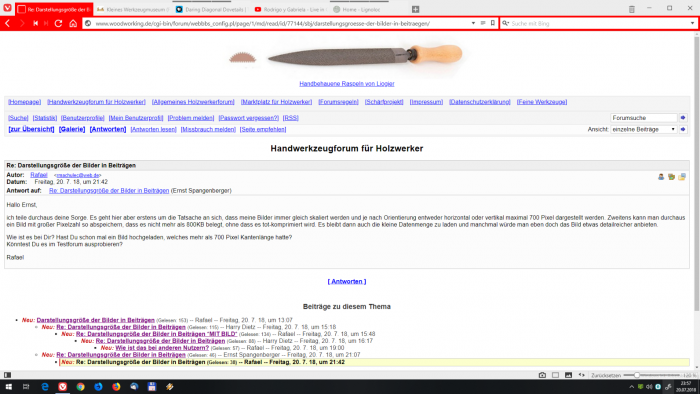Open 'Handwerkzeugforum für Holzwerker' nav link
Image resolution: width=700 pixels, height=394 pixels.
click(x=96, y=102)
